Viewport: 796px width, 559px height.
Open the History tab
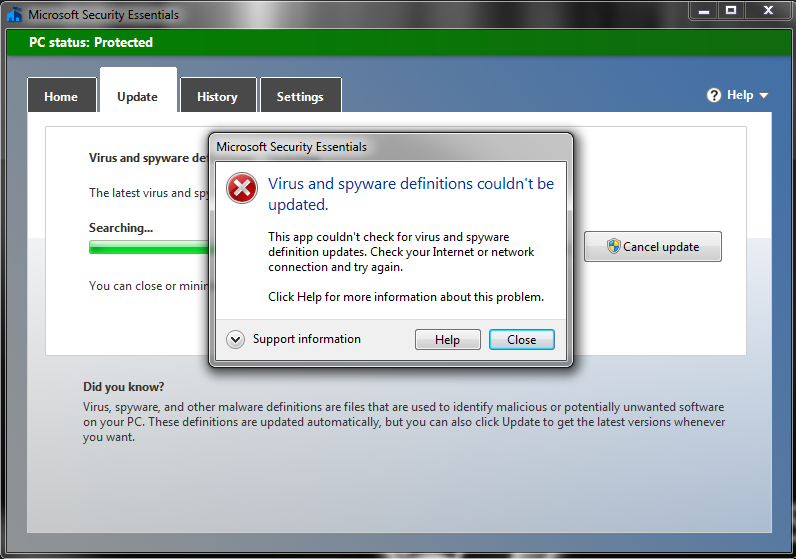pyautogui.click(x=218, y=95)
